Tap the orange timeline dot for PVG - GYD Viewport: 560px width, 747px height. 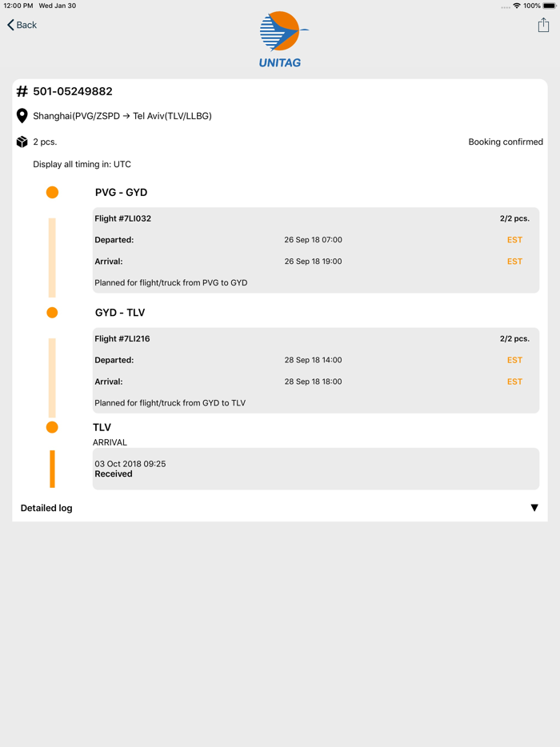(x=51, y=192)
